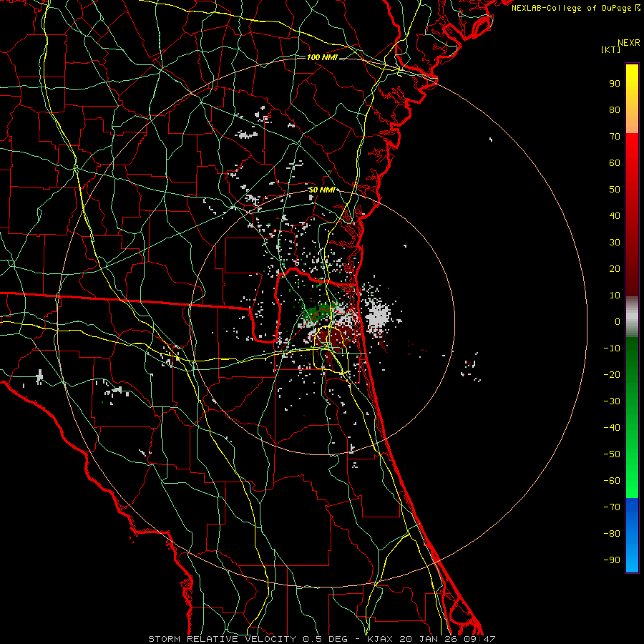Click the '-80' value on the velocity scale
644x644 pixels.
[612, 534]
